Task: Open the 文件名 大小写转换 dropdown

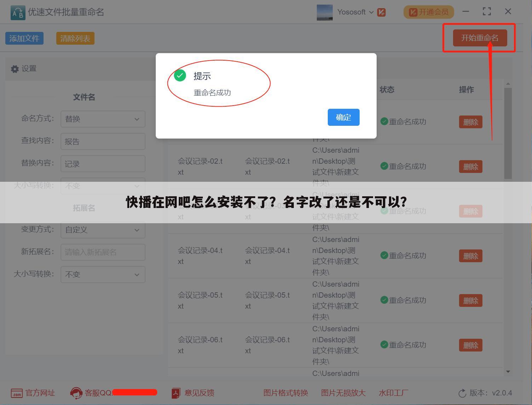Action: pos(103,186)
